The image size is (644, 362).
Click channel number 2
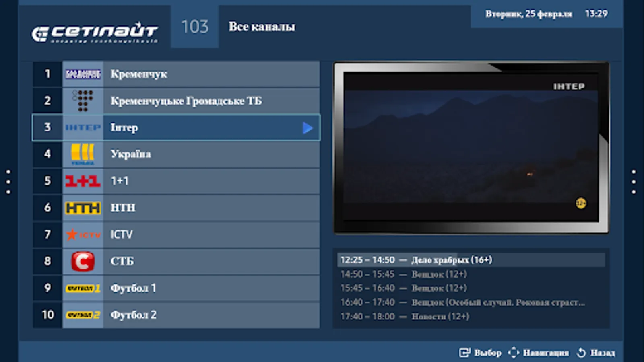[x=47, y=101]
